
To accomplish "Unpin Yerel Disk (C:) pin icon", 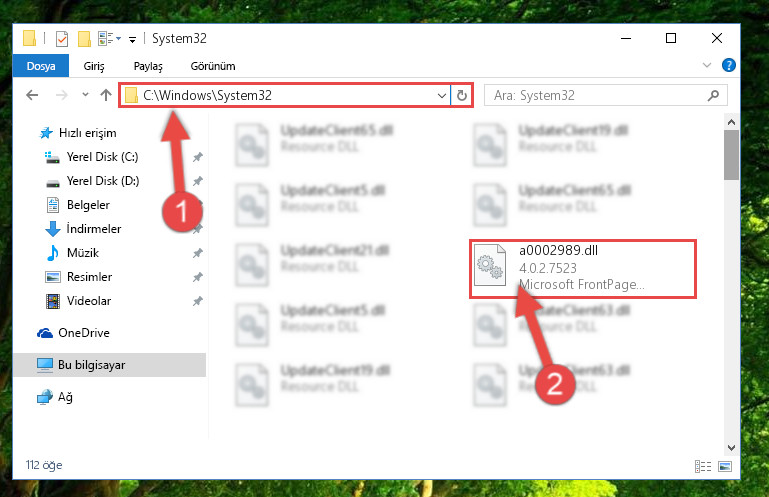I will 198,157.
